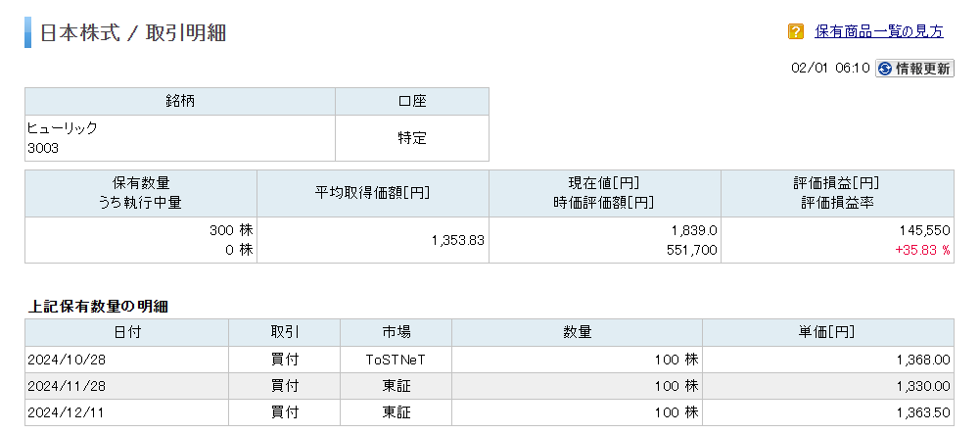Viewport: 980px width, 434px height.
Task: Click the 銘柄 column header
Action: (x=180, y=101)
